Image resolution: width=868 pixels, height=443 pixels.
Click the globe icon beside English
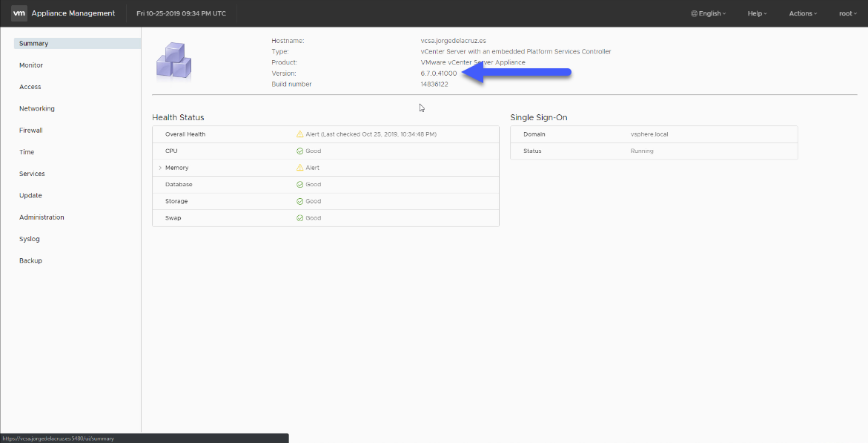click(695, 13)
